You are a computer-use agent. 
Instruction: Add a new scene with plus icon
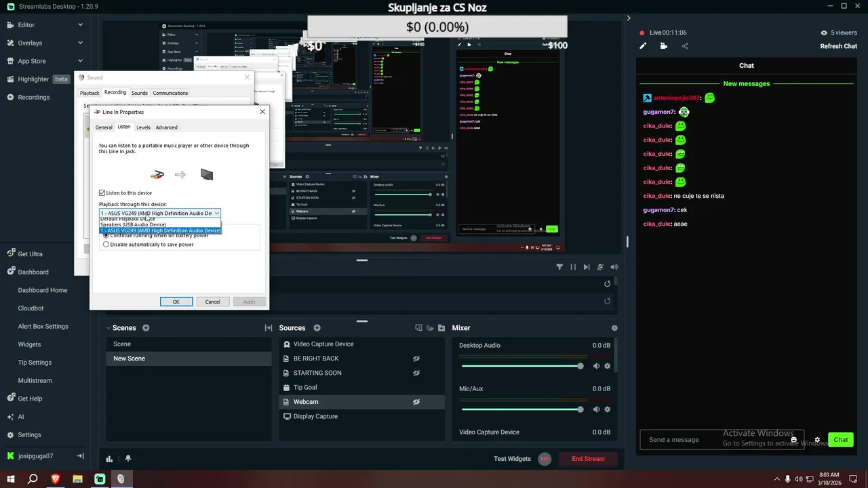coord(146,328)
